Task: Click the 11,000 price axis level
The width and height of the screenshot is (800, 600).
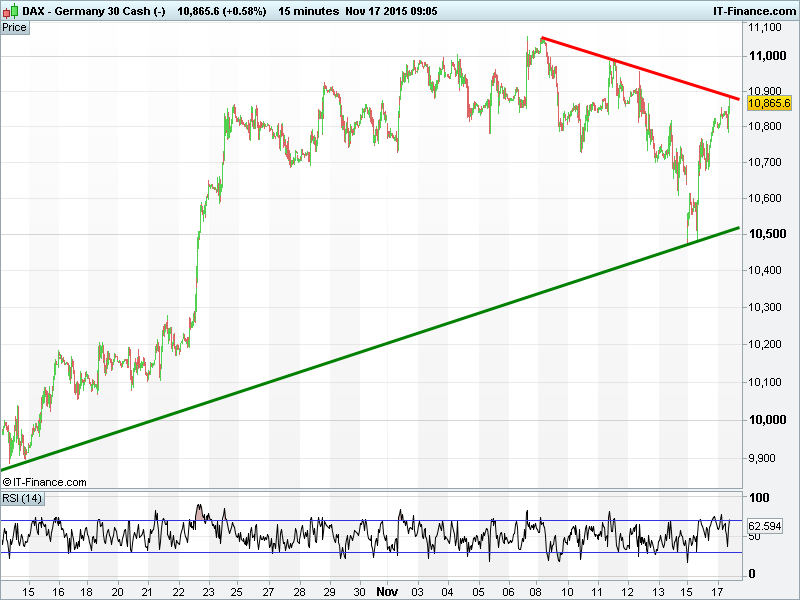Action: [768, 56]
